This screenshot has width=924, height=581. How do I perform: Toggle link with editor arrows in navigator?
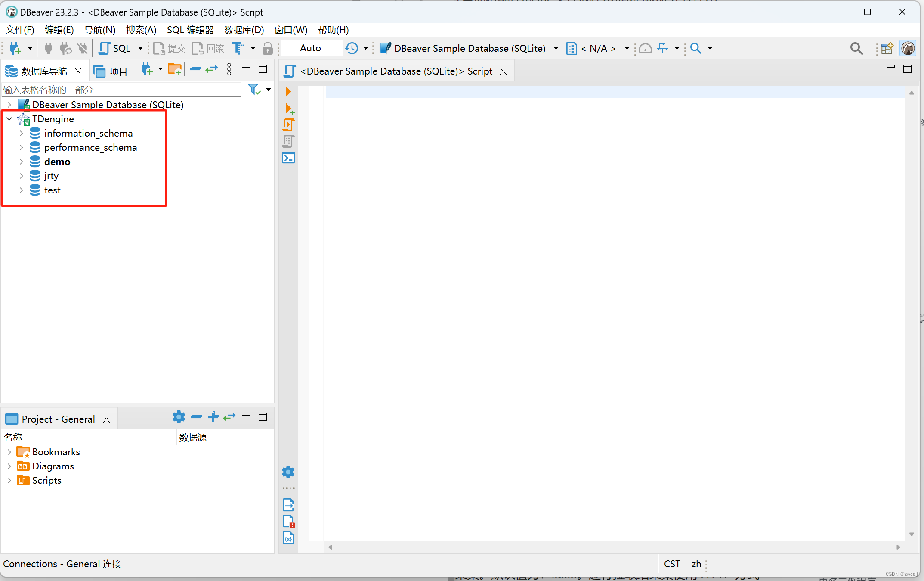coord(212,69)
